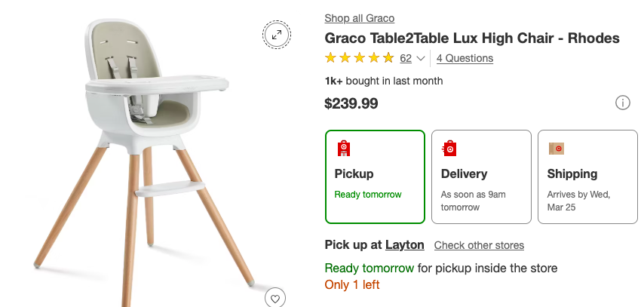Add the high chair to favorites with heart
The width and height of the screenshot is (644, 307).
click(x=275, y=299)
